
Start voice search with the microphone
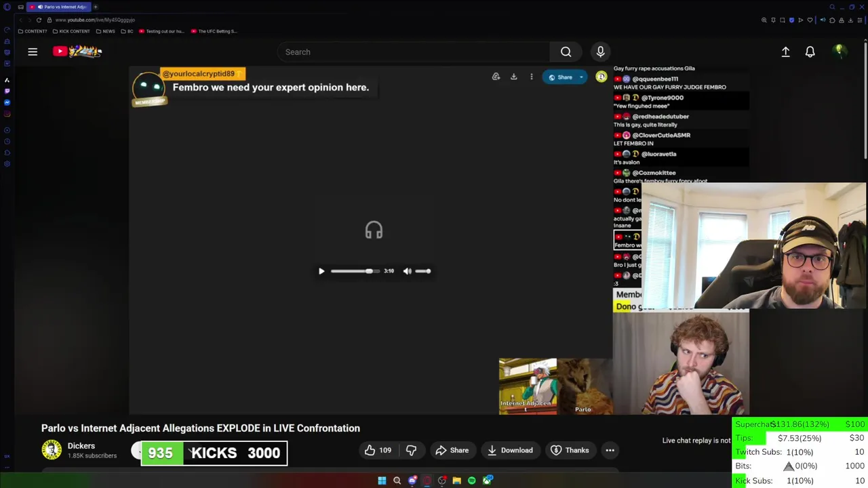click(x=600, y=52)
